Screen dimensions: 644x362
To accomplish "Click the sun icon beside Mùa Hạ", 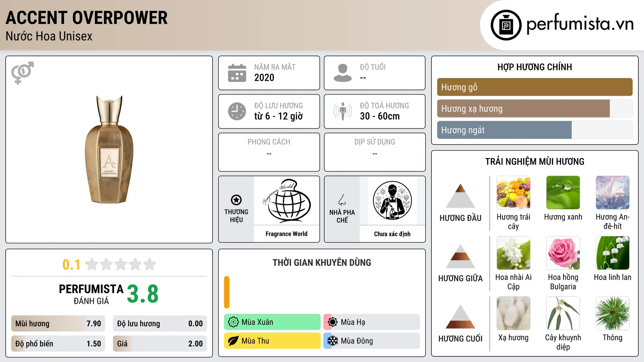I will 333,322.
